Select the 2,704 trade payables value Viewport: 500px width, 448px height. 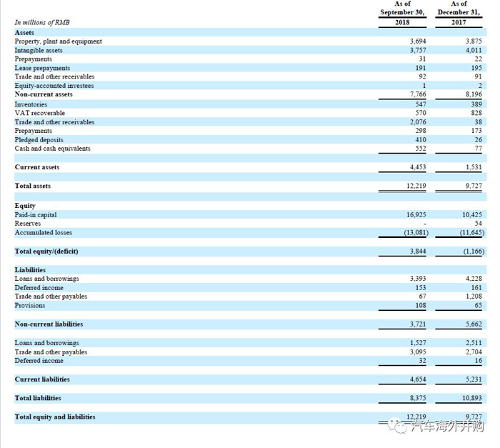[474, 352]
